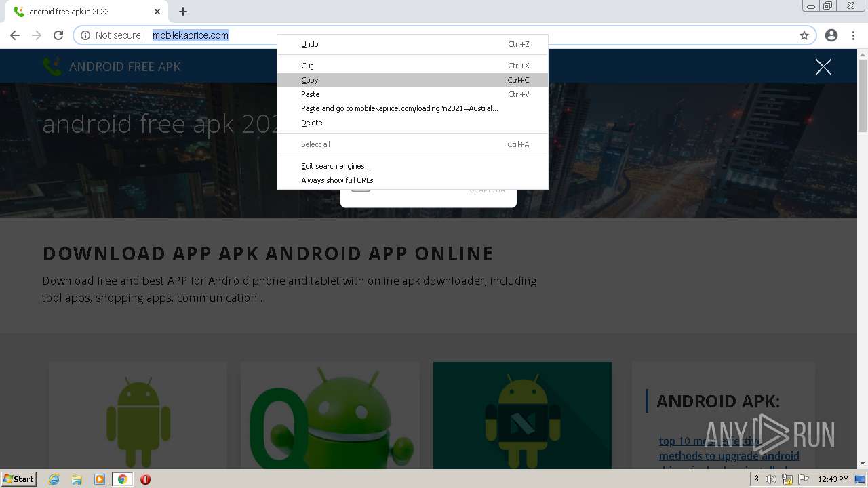Open the Action Center flag icon
The image size is (868, 488).
pos(804,479)
